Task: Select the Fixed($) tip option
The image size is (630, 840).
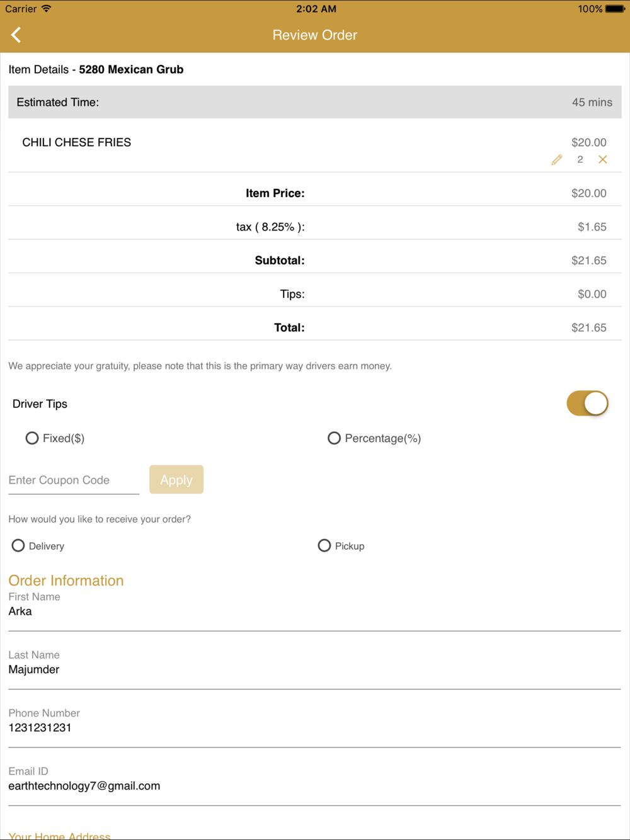Action: 32,438
